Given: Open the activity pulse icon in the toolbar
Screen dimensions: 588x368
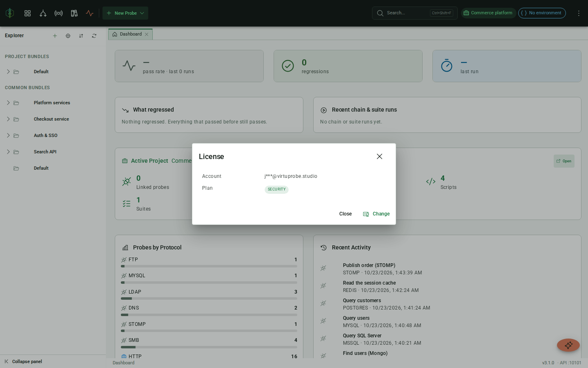Looking at the screenshot, I should point(90,13).
